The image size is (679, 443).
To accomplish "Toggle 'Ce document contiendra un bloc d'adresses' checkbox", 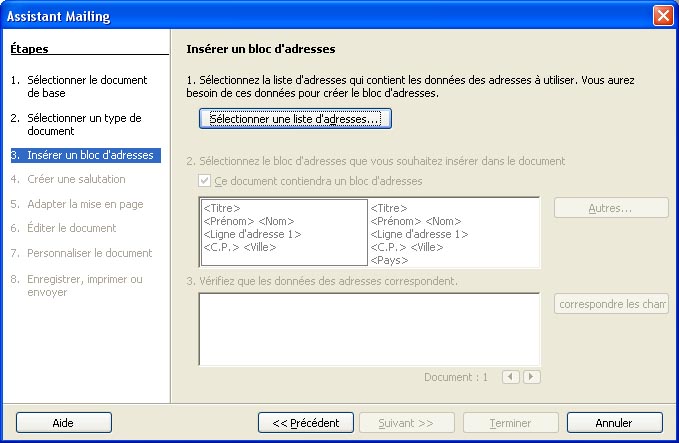I will 206,181.
